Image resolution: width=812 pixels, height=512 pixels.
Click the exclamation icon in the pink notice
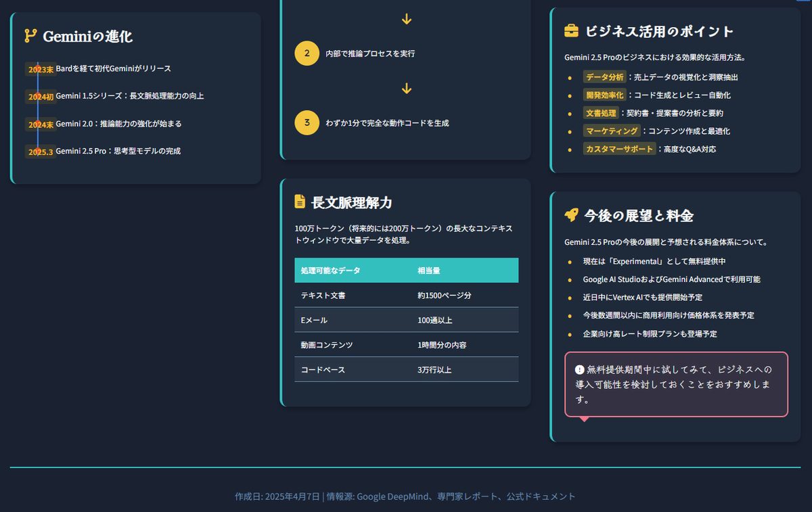point(580,369)
